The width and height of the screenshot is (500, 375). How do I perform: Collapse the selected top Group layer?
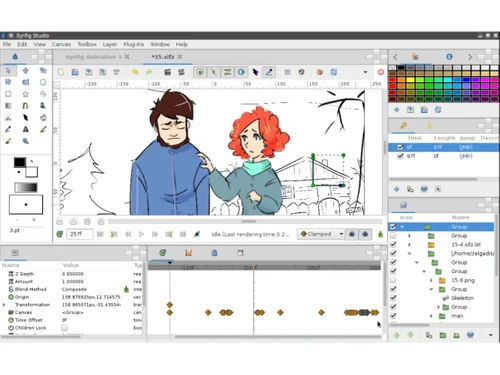pyautogui.click(x=402, y=227)
